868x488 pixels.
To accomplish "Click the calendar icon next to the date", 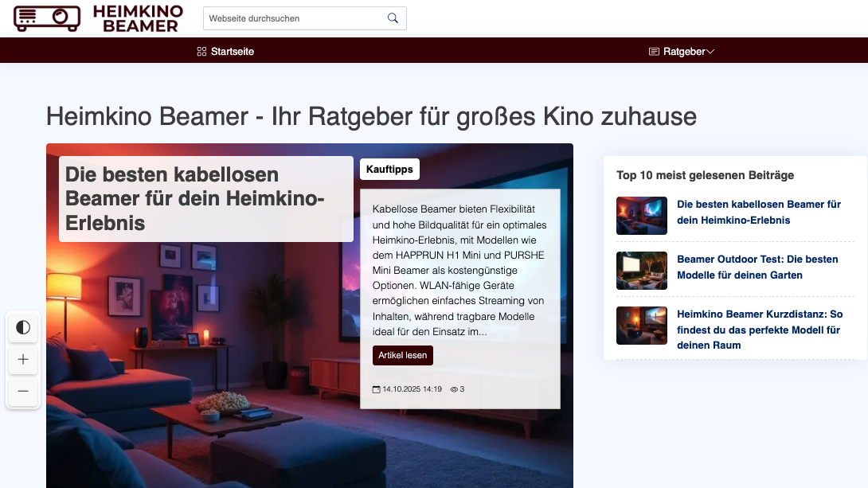I will 376,388.
